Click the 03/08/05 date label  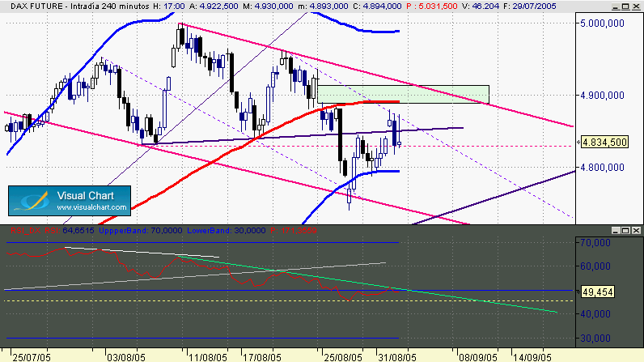(126, 357)
